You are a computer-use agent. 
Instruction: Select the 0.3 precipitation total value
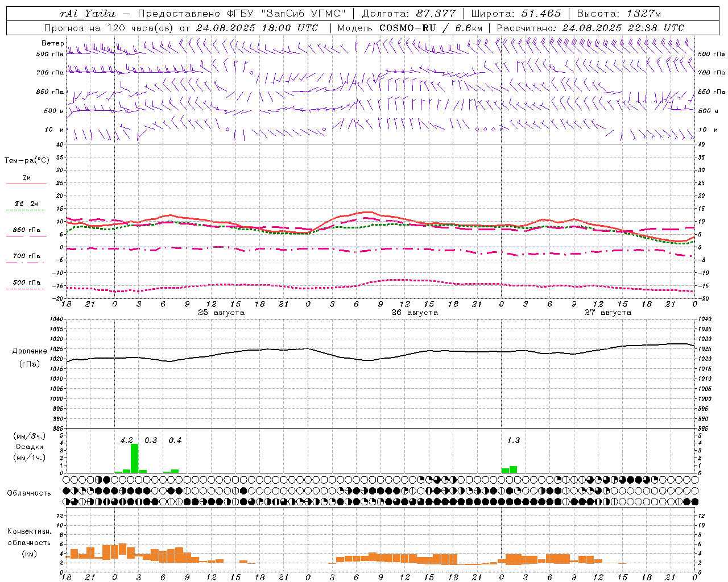[x=151, y=440]
